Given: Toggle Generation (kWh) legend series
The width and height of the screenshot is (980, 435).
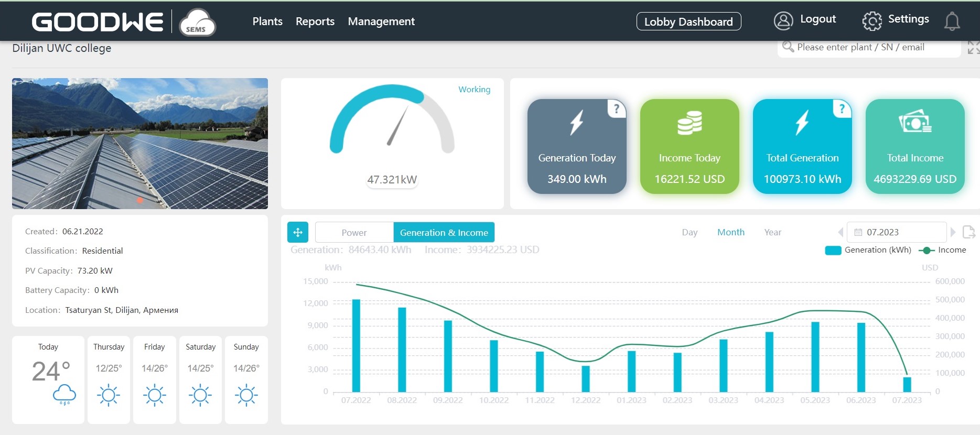Looking at the screenshot, I should coord(868,250).
